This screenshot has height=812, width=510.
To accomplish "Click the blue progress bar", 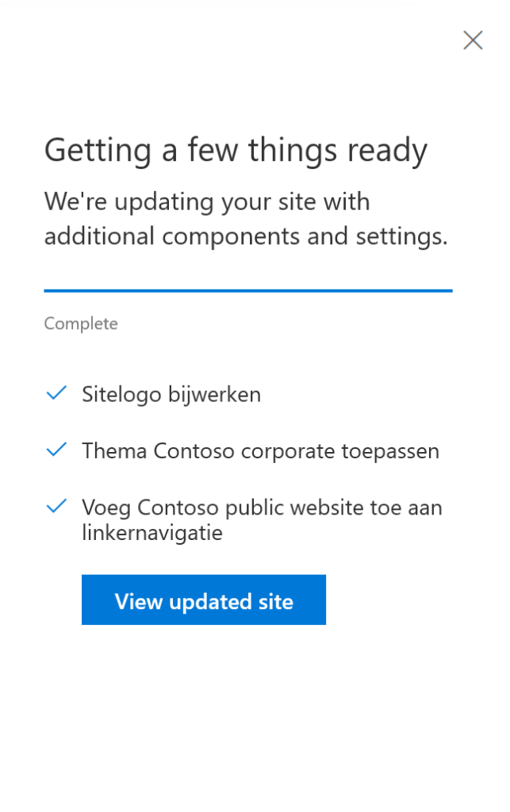I will pos(248,291).
